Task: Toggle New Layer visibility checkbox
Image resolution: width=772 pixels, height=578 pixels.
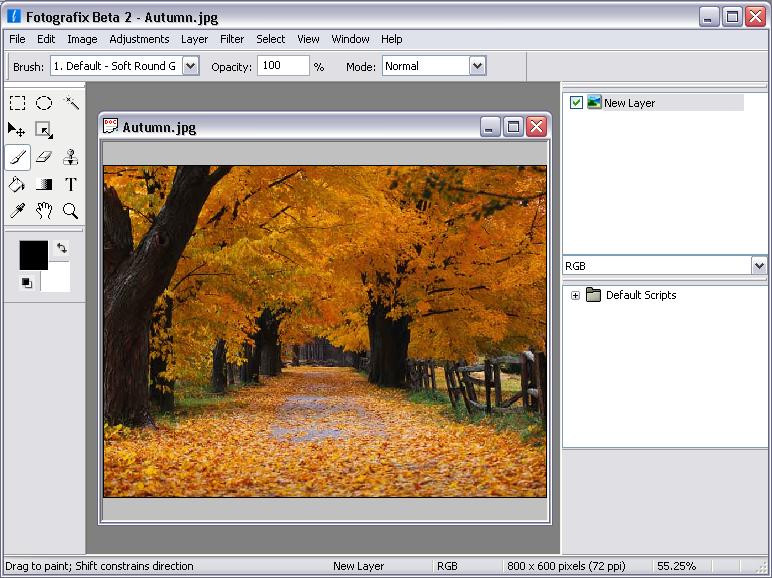Action: point(576,102)
